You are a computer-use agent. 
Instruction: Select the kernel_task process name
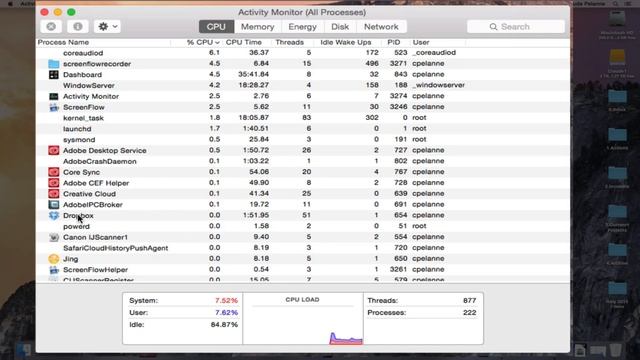tap(83, 118)
